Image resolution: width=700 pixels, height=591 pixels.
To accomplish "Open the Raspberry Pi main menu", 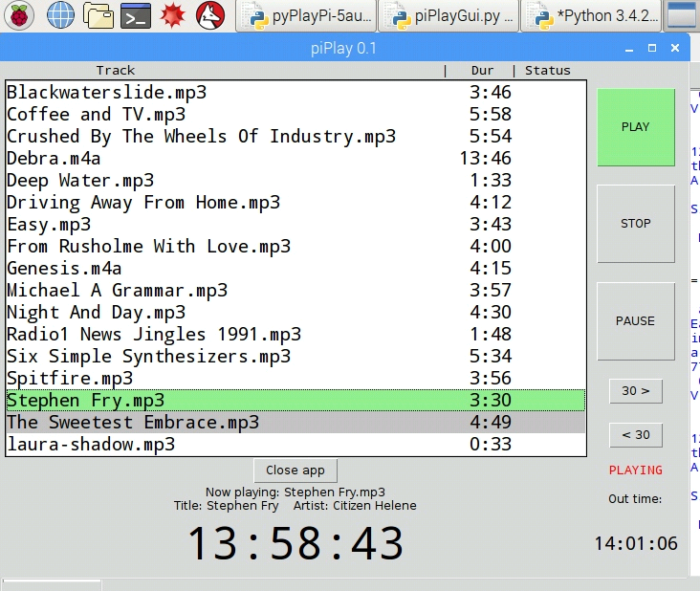I will pyautogui.click(x=21, y=14).
